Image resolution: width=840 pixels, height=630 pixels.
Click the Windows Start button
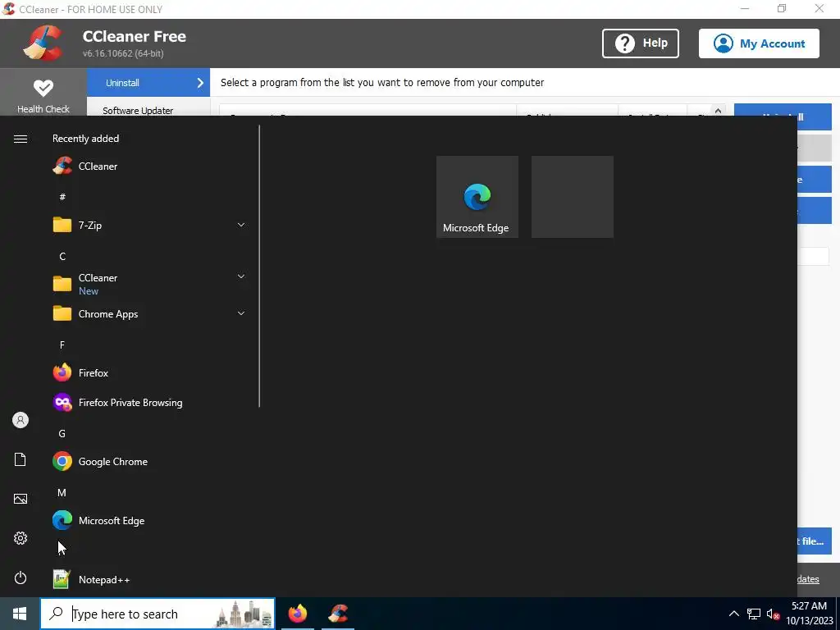pyautogui.click(x=20, y=614)
